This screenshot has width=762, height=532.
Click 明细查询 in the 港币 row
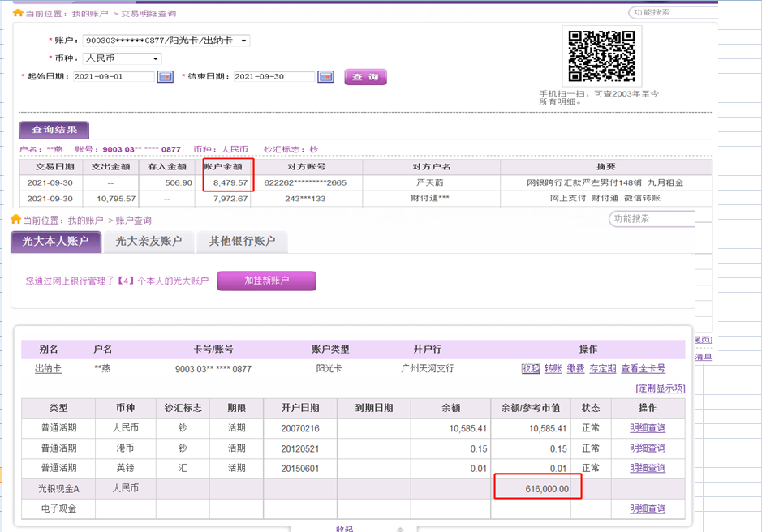[x=648, y=448]
